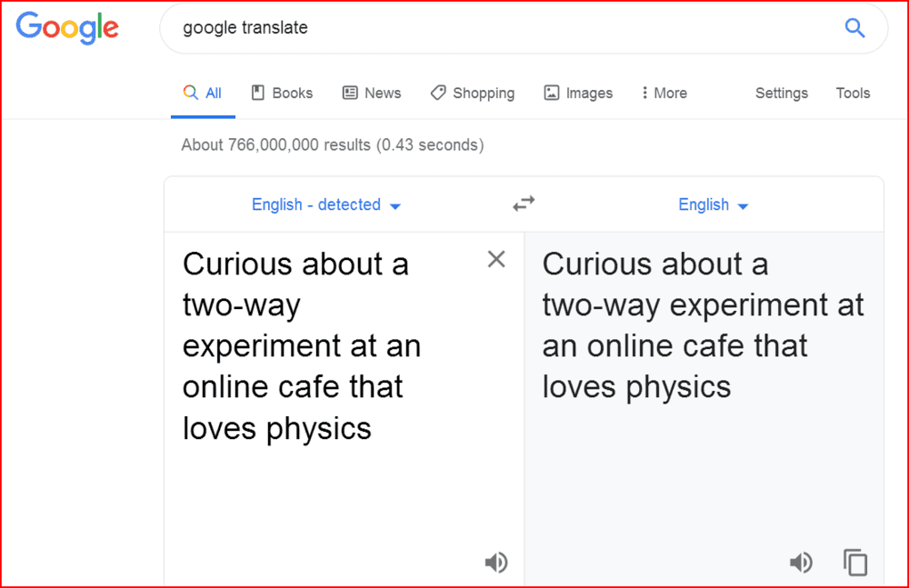Copy the translation to clipboard

tap(855, 563)
